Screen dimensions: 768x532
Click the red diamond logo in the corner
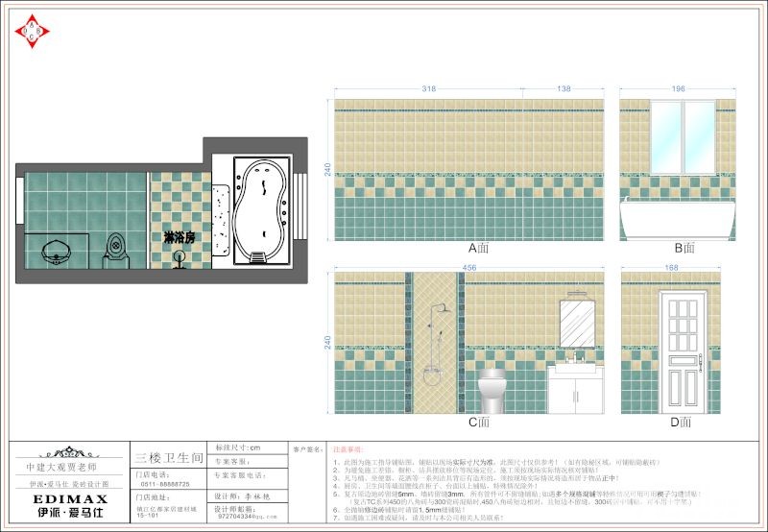click(34, 31)
